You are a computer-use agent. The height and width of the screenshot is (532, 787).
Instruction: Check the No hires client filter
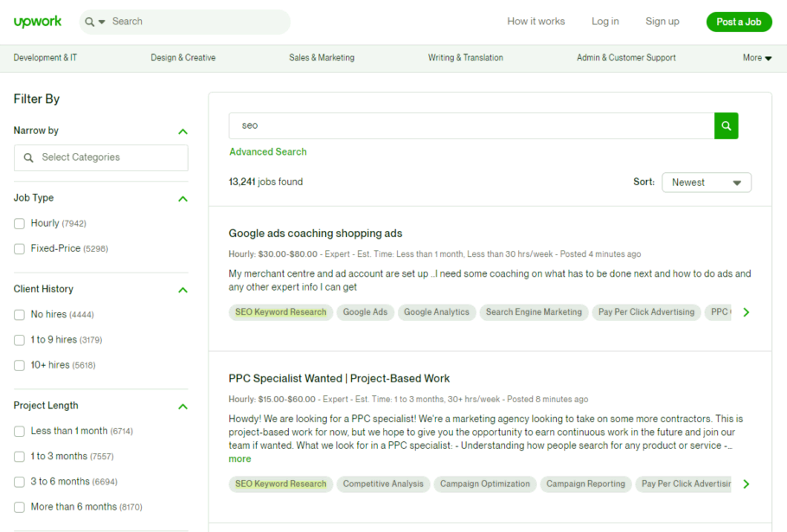click(x=19, y=315)
